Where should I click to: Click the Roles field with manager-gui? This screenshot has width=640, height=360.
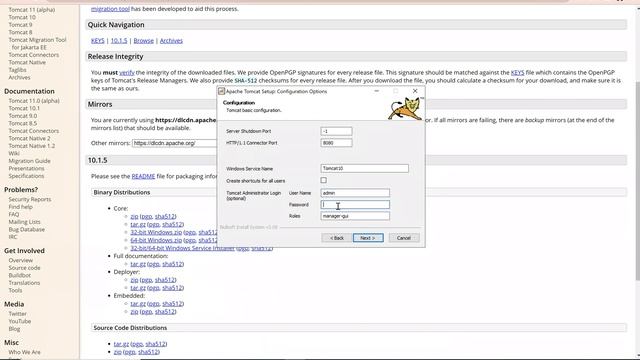pos(355,216)
